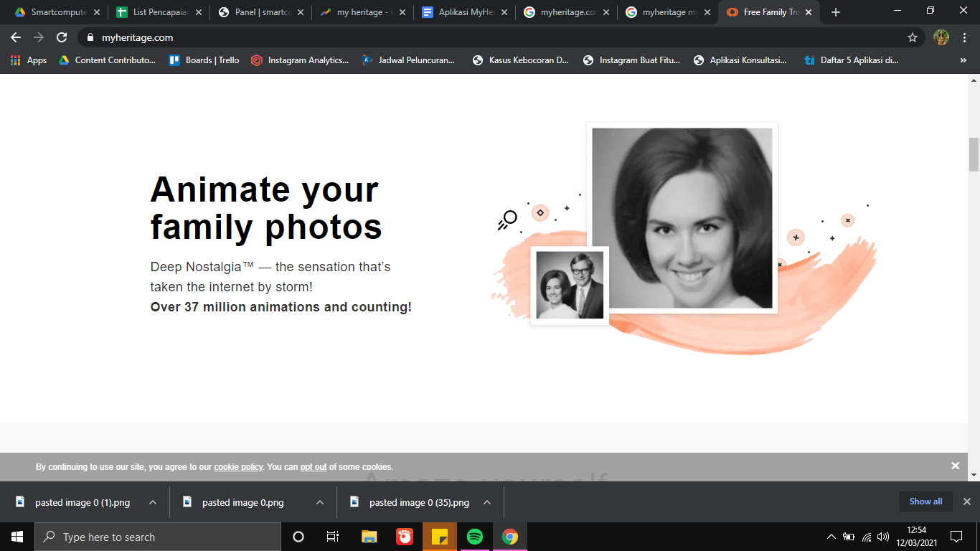980x551 pixels.
Task: Open the battery status tray icon
Action: [849, 537]
